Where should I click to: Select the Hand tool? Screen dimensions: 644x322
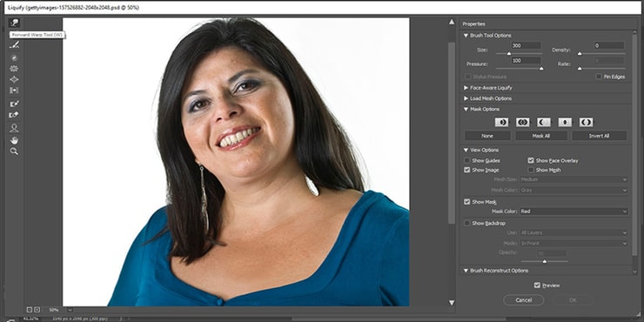(x=14, y=140)
